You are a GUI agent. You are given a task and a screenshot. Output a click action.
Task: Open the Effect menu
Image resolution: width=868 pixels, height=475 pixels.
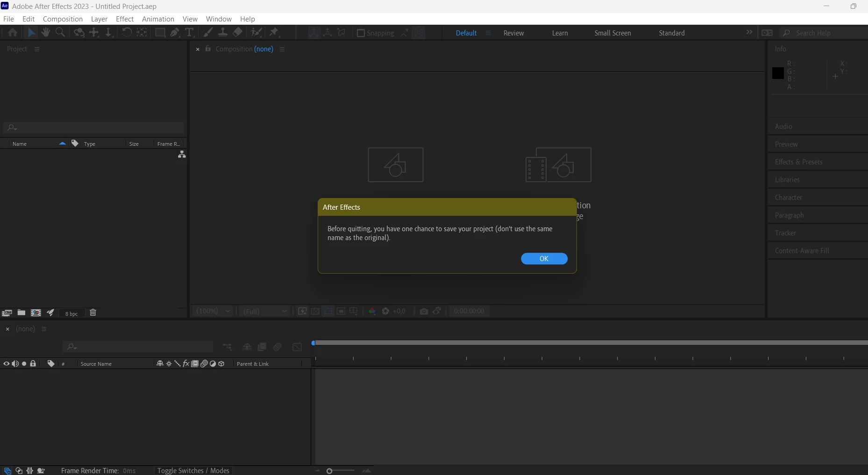click(125, 19)
